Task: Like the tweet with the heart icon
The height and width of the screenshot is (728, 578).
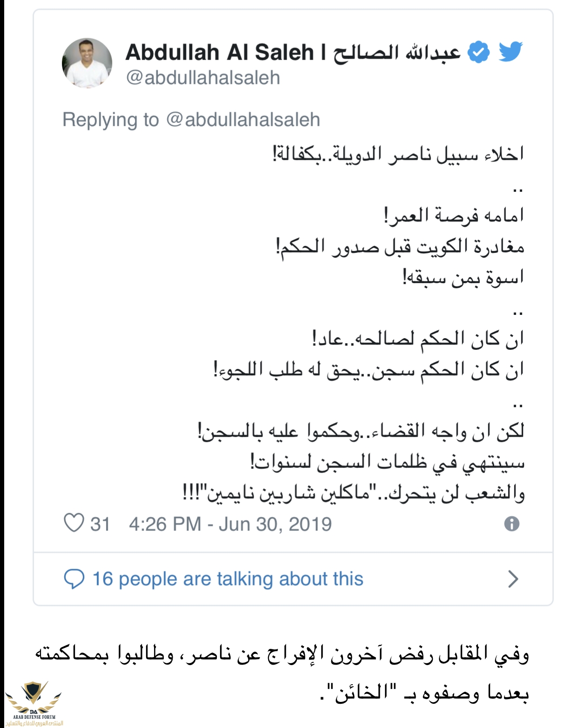Action: tap(74, 523)
